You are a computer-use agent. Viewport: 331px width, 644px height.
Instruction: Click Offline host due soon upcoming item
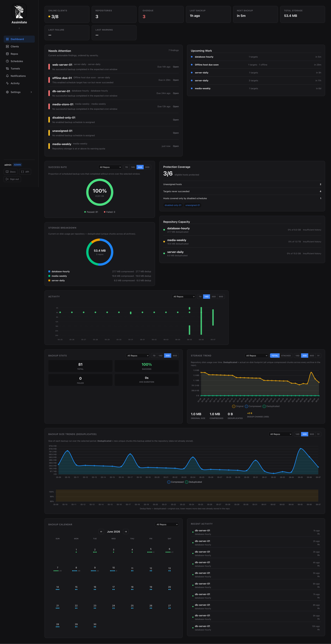tap(256, 65)
